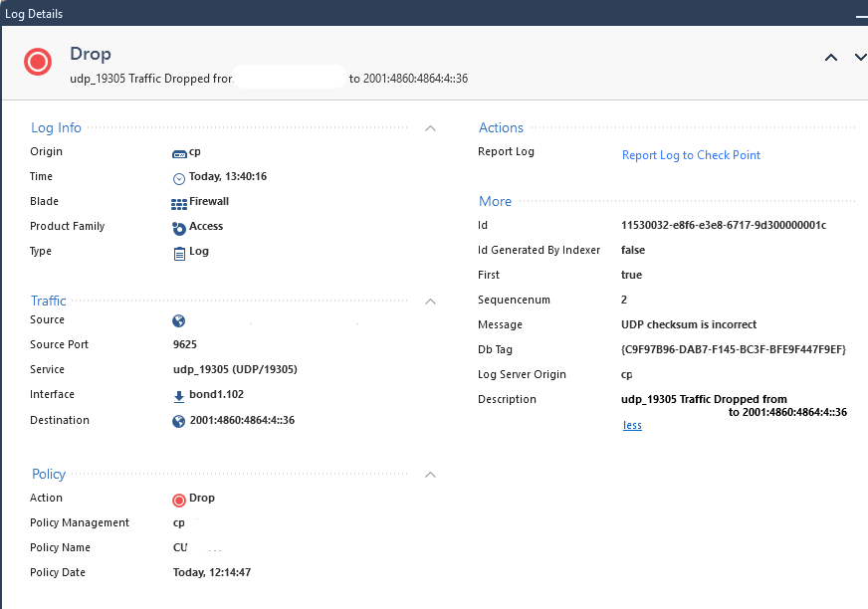
Task: Click the globe icon next to Source
Action: (179, 321)
